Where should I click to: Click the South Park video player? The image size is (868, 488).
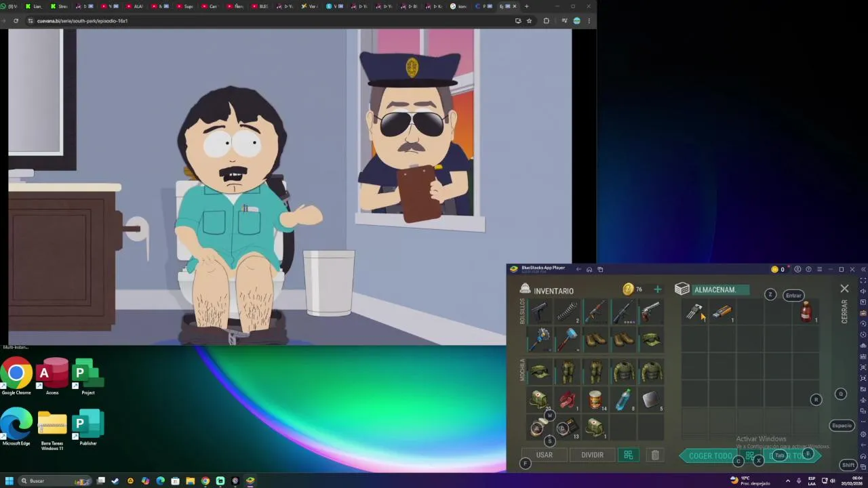(290, 186)
